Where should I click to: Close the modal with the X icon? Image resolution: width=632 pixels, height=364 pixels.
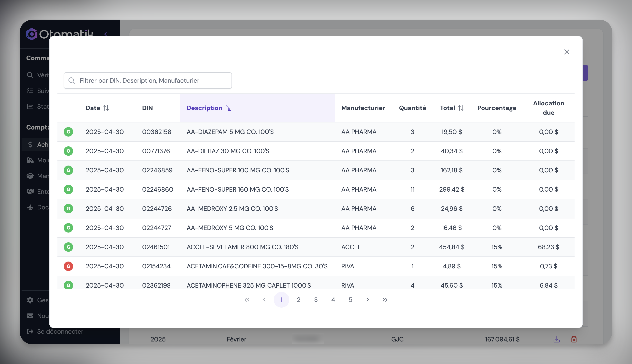point(567,52)
